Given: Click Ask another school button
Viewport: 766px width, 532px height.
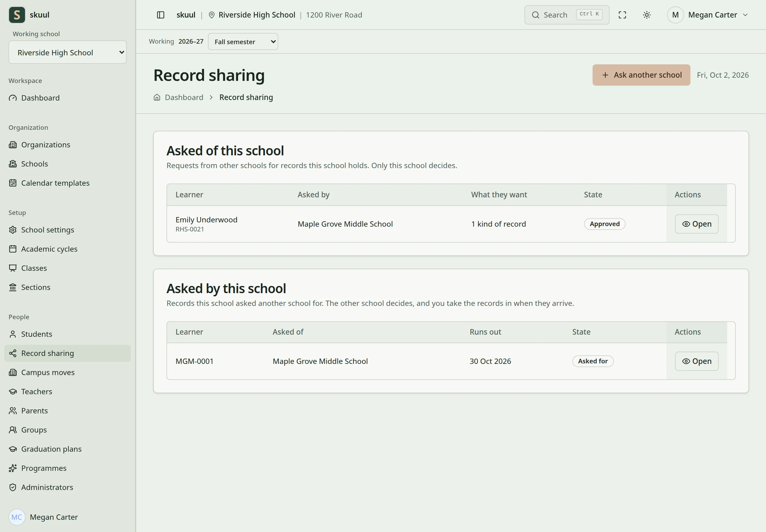Looking at the screenshot, I should pos(641,75).
